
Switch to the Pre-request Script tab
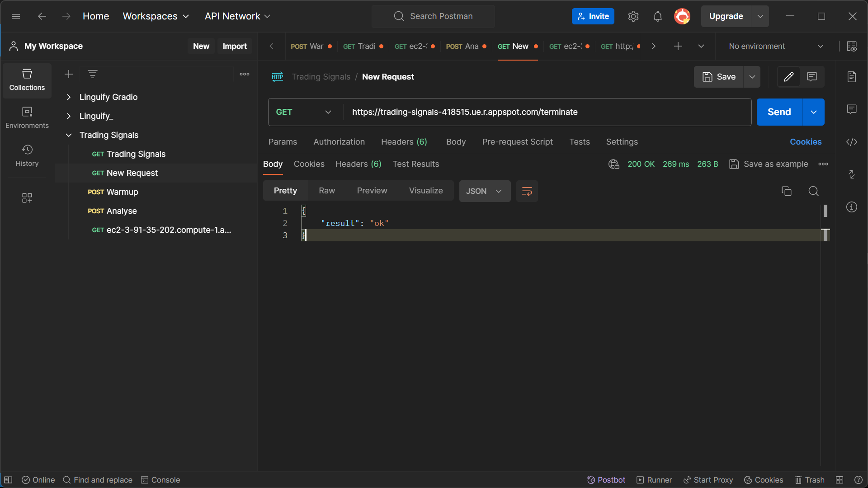[517, 142]
